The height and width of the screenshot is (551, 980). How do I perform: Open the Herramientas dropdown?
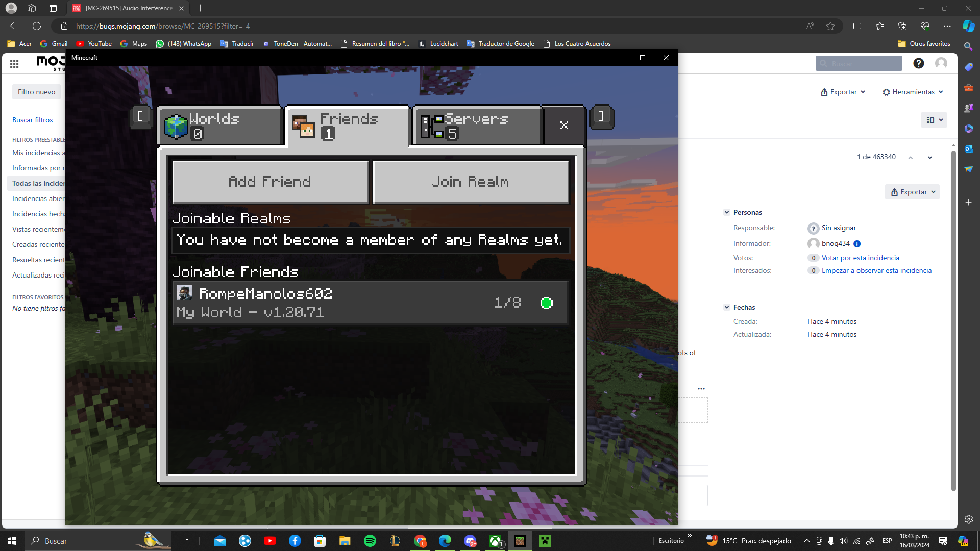[x=913, y=92]
